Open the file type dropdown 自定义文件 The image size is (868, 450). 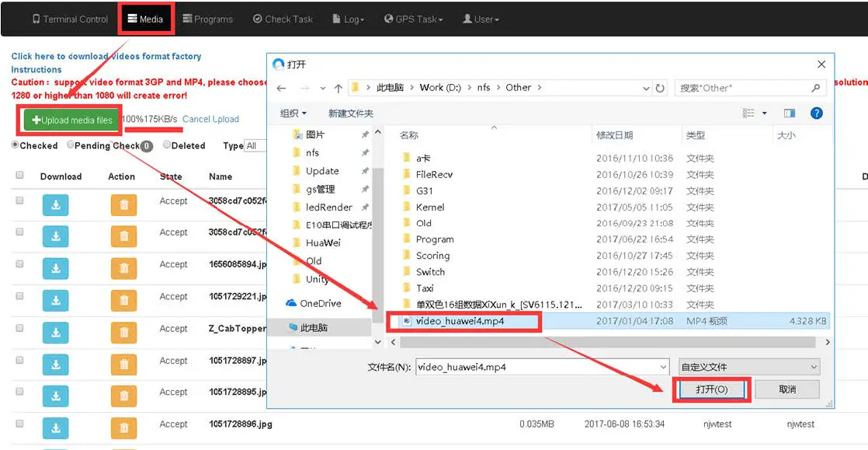click(x=749, y=367)
